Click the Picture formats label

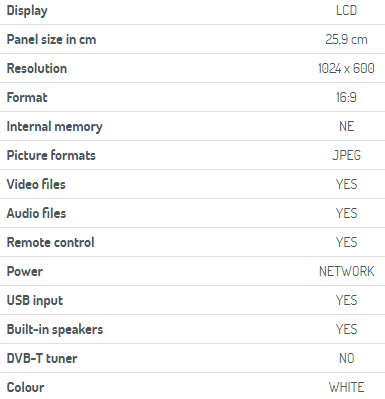[x=51, y=155]
